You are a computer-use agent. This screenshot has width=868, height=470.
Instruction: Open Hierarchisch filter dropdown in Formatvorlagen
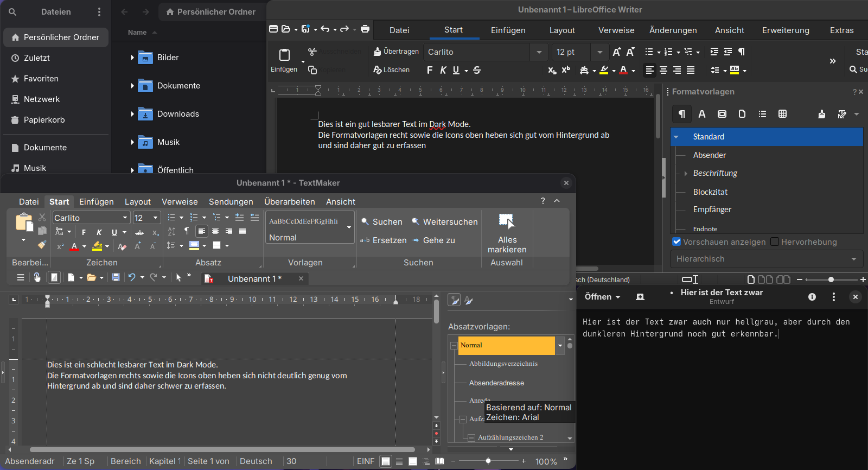(x=767, y=259)
